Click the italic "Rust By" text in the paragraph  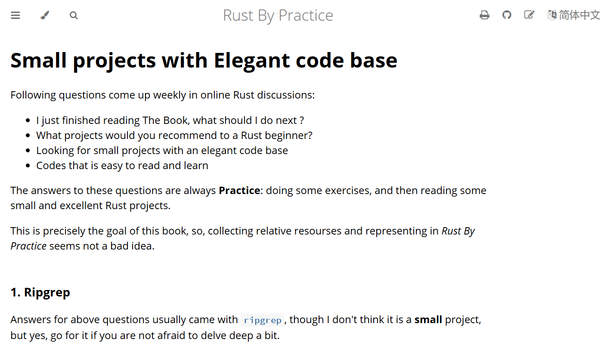click(458, 231)
